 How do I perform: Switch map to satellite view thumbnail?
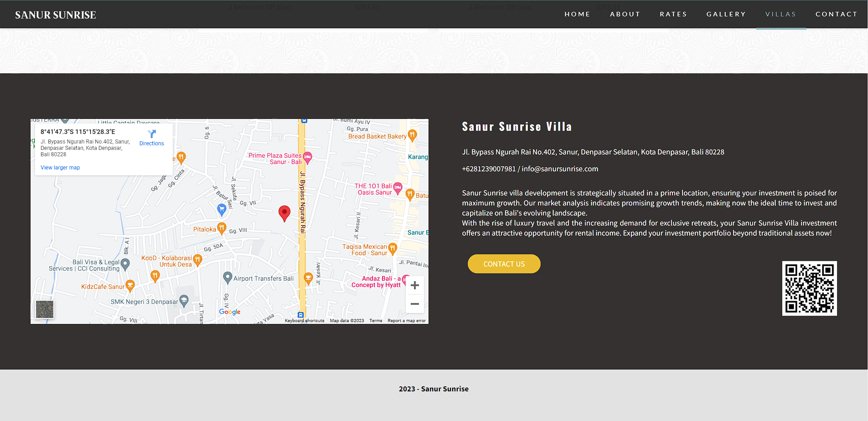click(45, 309)
